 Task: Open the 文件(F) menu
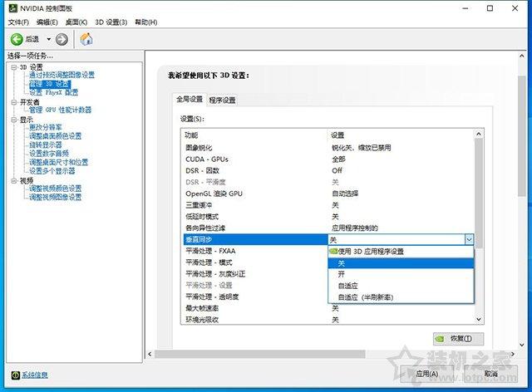coord(18,22)
